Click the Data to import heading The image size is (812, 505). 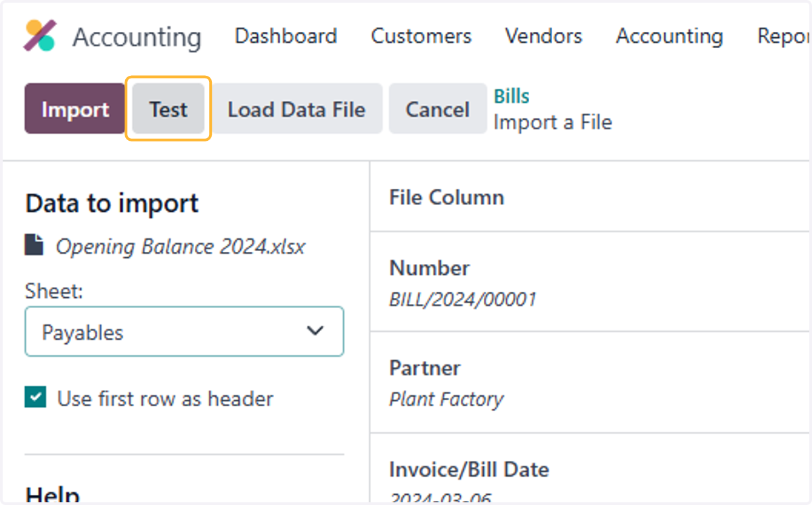(112, 203)
